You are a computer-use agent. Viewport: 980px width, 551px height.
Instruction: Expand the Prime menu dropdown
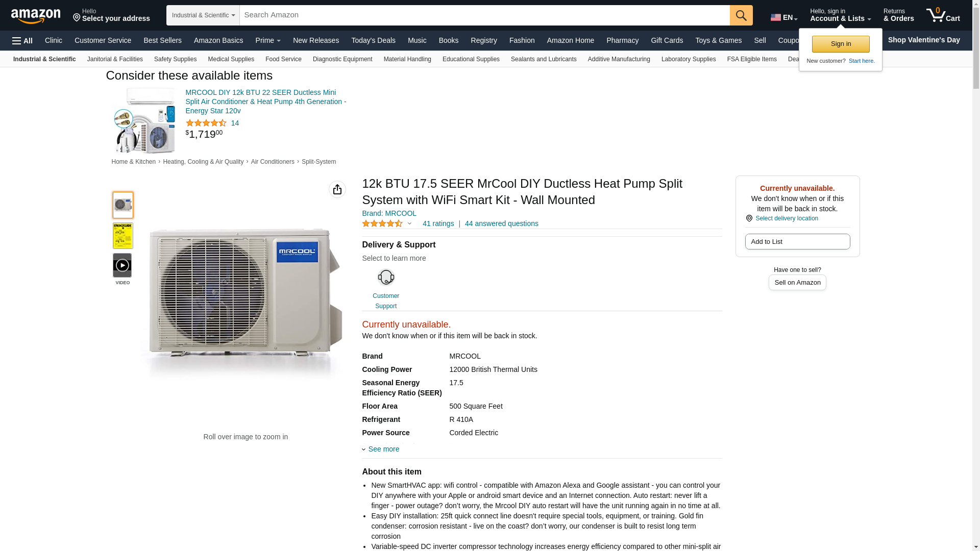pos(268,40)
